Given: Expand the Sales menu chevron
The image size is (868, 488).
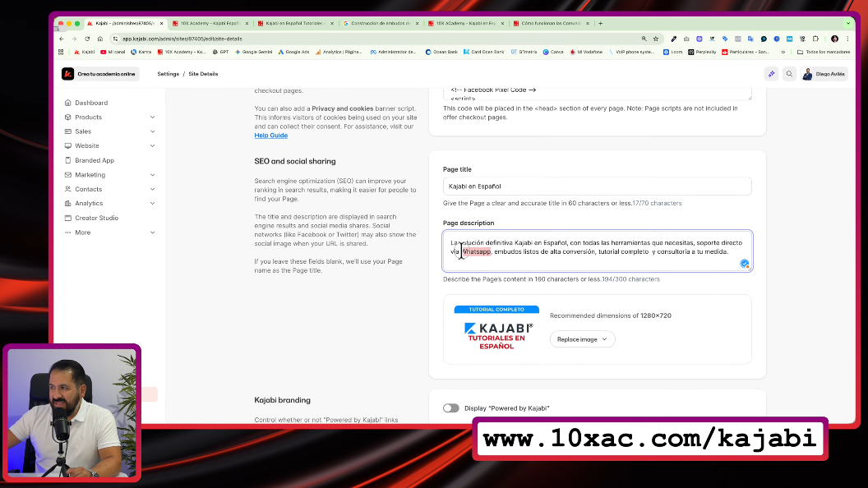Looking at the screenshot, I should (152, 131).
